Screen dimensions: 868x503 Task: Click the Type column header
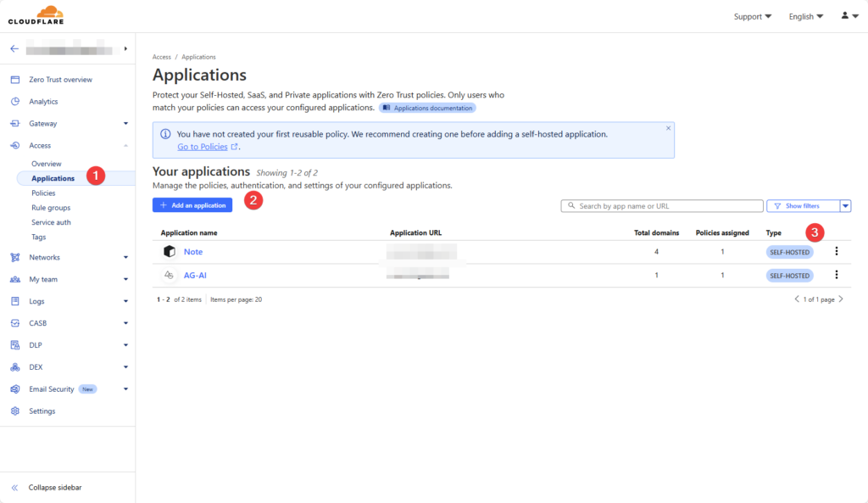773,232
